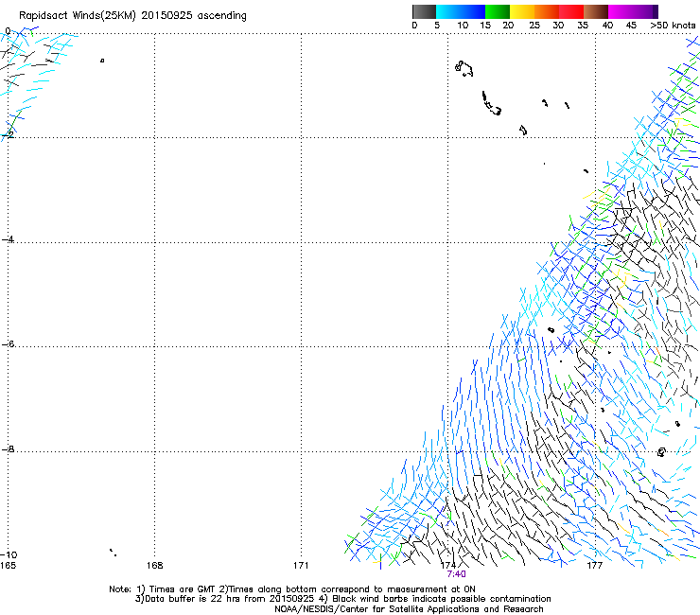Click the ring-shaped island near latitude -8
Screen dimensions: 700x615
pos(661,452)
